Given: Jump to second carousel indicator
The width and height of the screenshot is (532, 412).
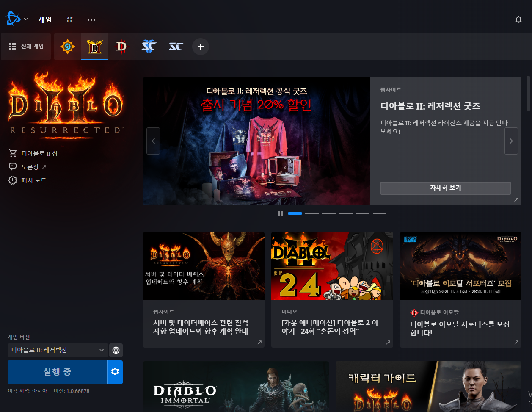Looking at the screenshot, I should coord(312,213).
